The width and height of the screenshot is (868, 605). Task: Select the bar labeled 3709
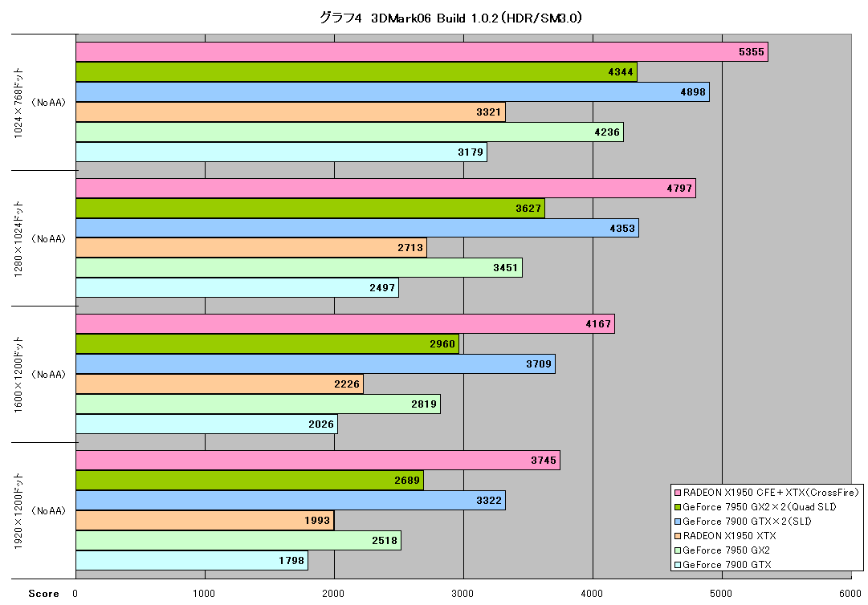point(316,364)
